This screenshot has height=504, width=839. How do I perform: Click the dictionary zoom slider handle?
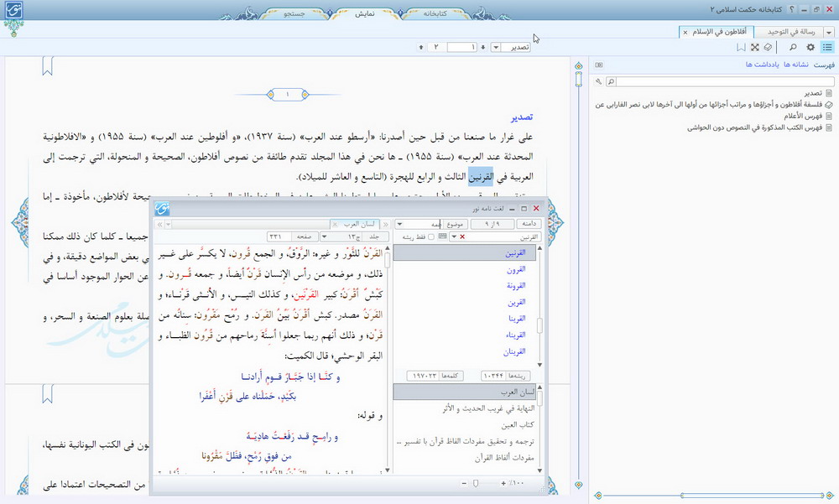click(476, 483)
